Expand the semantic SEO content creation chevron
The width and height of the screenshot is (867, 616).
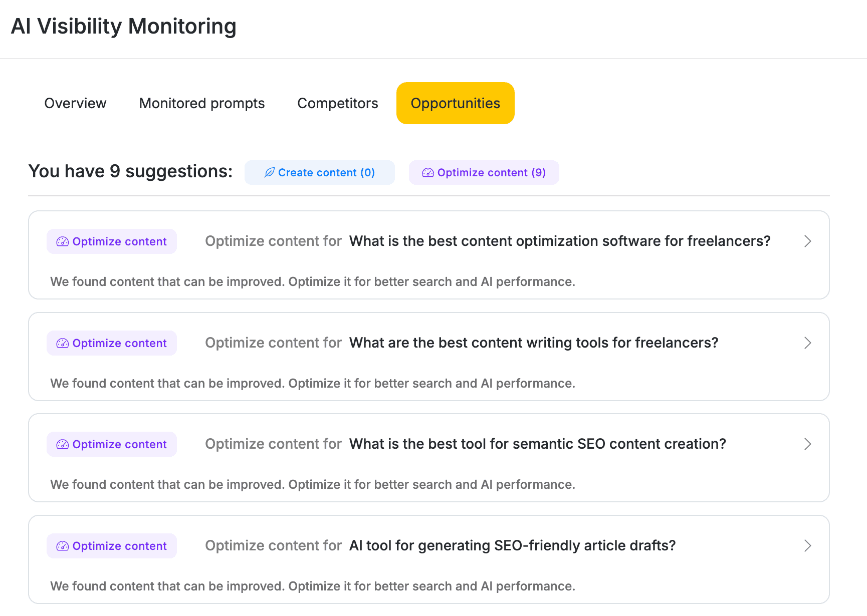[x=807, y=444]
